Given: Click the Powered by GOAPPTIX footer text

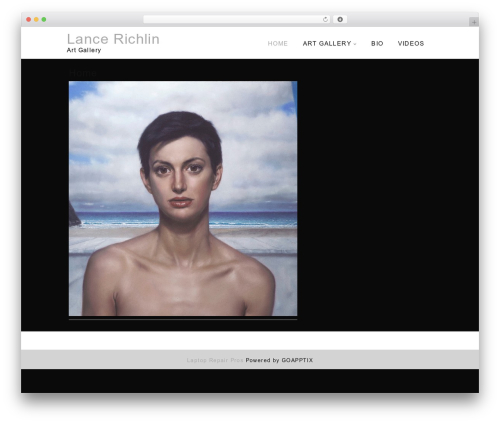Looking at the screenshot, I should tap(279, 360).
